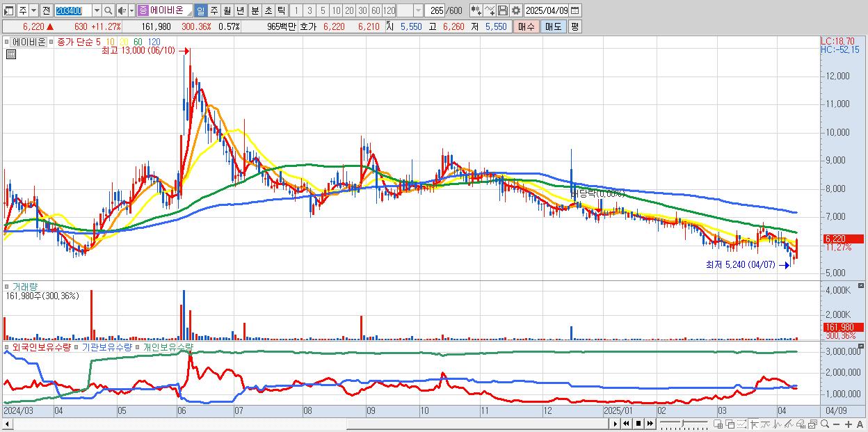Expand the interval combo box after 120
868x432 pixels.
pyautogui.click(x=418, y=10)
